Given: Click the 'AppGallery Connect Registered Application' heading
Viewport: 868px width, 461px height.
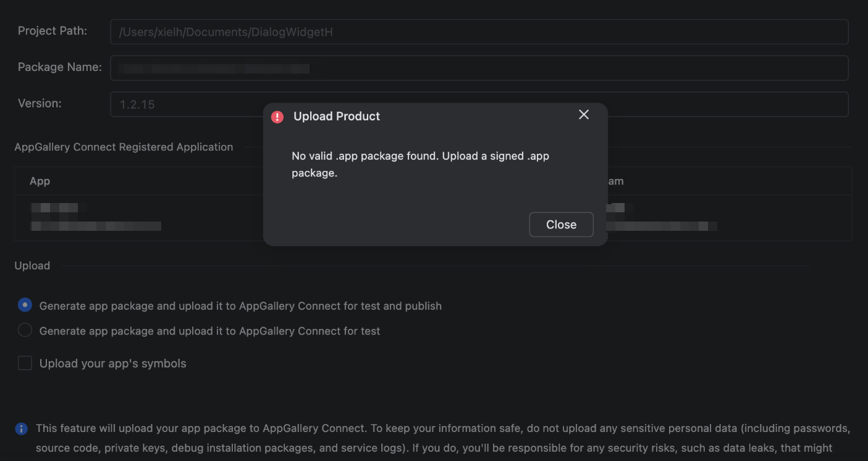Looking at the screenshot, I should point(124,147).
